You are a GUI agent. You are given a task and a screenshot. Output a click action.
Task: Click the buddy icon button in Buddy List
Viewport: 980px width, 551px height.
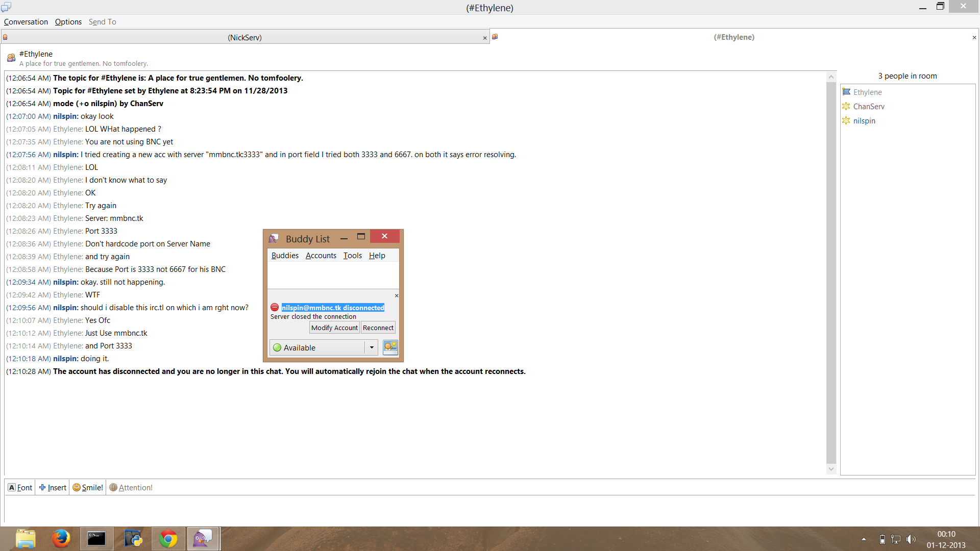click(x=390, y=347)
